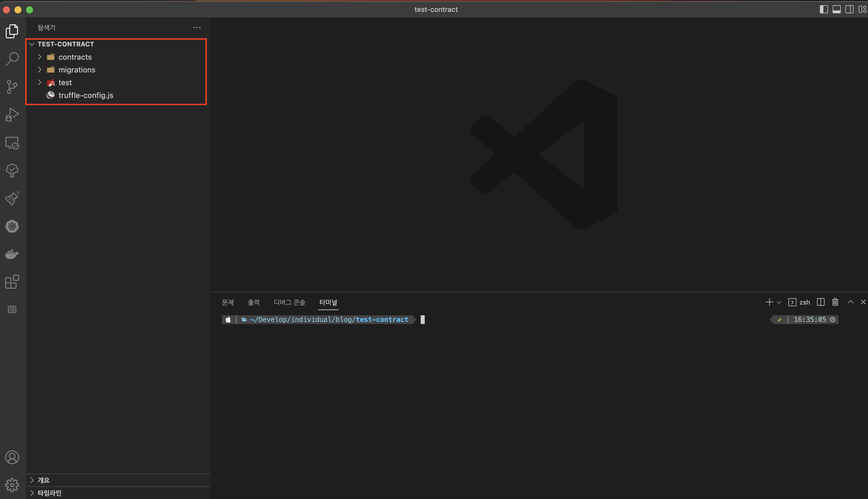The image size is (868, 499).
Task: Expand the test folder chevron
Action: pos(39,82)
